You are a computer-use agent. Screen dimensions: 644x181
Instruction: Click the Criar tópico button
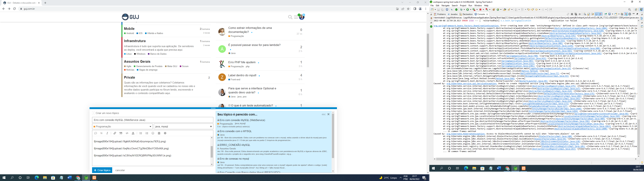[x=102, y=170]
